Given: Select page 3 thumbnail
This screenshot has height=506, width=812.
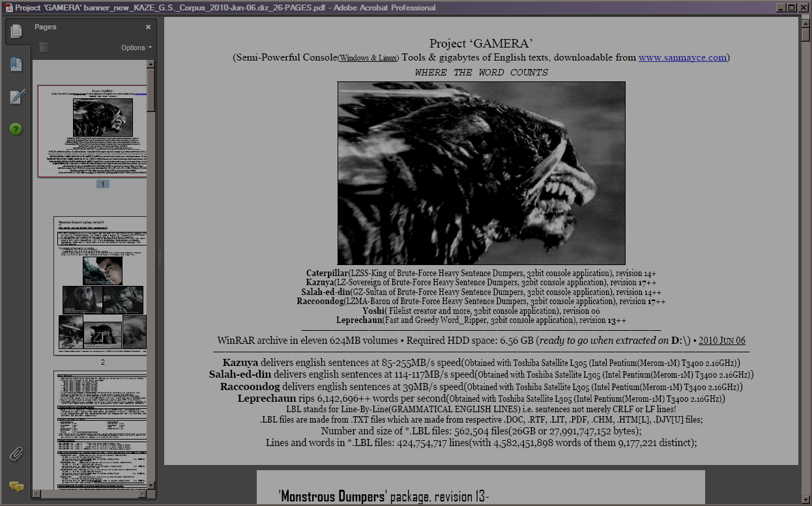Looking at the screenshot, I should click(100, 430).
